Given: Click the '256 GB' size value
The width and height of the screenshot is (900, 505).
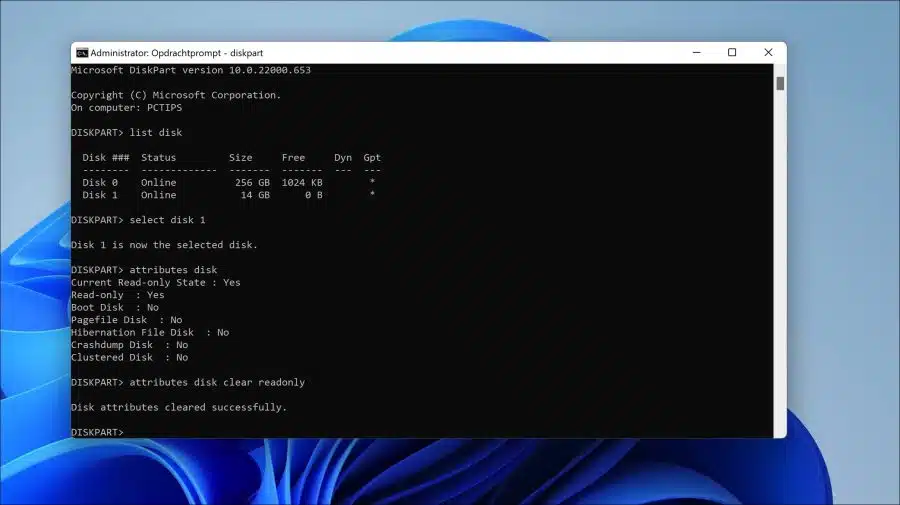Looking at the screenshot, I should [x=252, y=182].
